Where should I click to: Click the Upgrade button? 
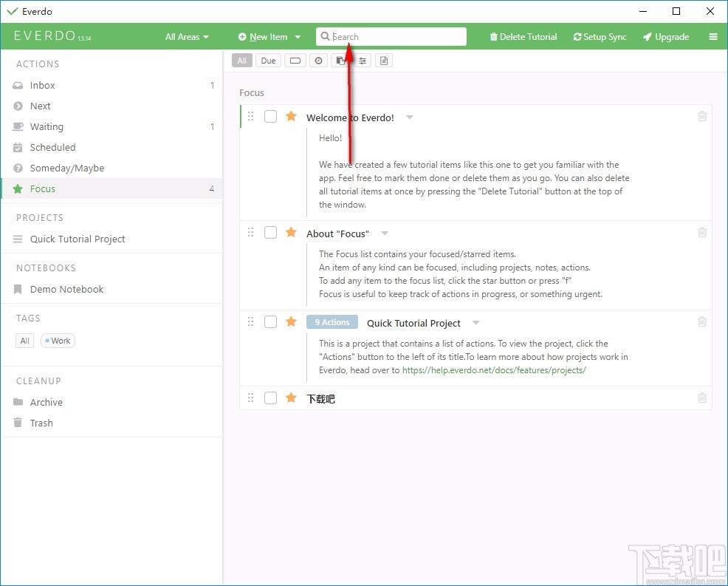pyautogui.click(x=666, y=37)
